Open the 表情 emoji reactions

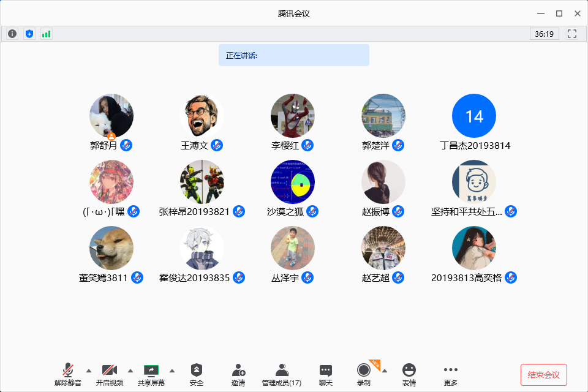pos(409,374)
